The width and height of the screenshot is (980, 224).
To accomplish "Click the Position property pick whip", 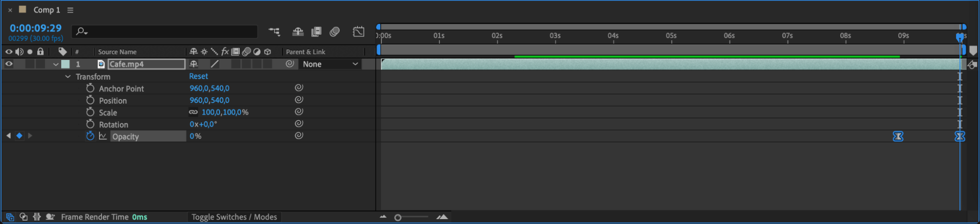I will point(299,100).
